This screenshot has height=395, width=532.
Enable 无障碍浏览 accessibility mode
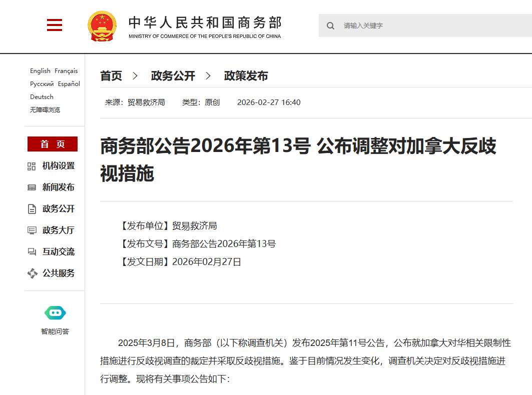point(45,109)
